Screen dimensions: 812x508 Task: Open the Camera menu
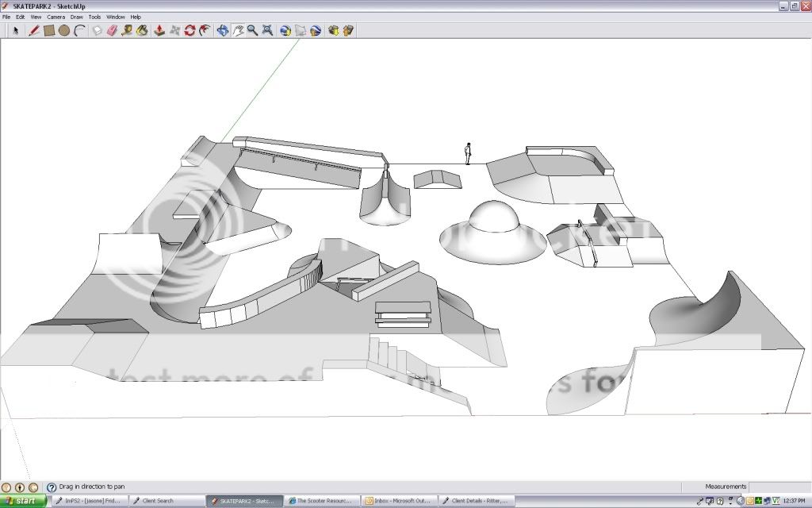point(56,17)
